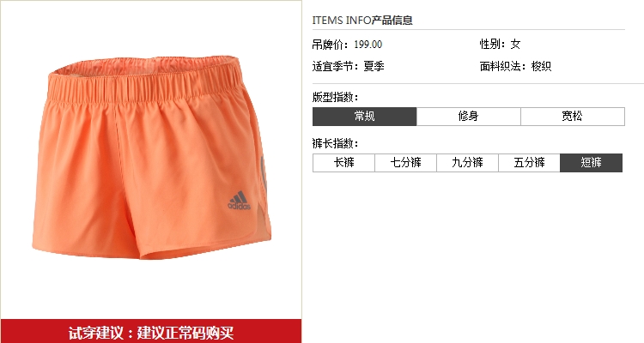Choose the 短裤 length option

click(591, 163)
